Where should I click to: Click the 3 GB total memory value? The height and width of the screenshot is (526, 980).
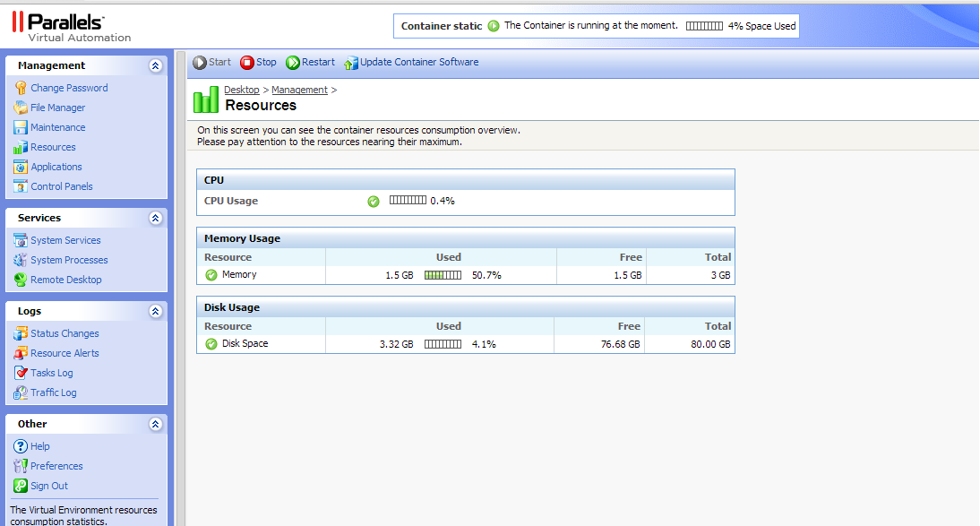(x=720, y=275)
